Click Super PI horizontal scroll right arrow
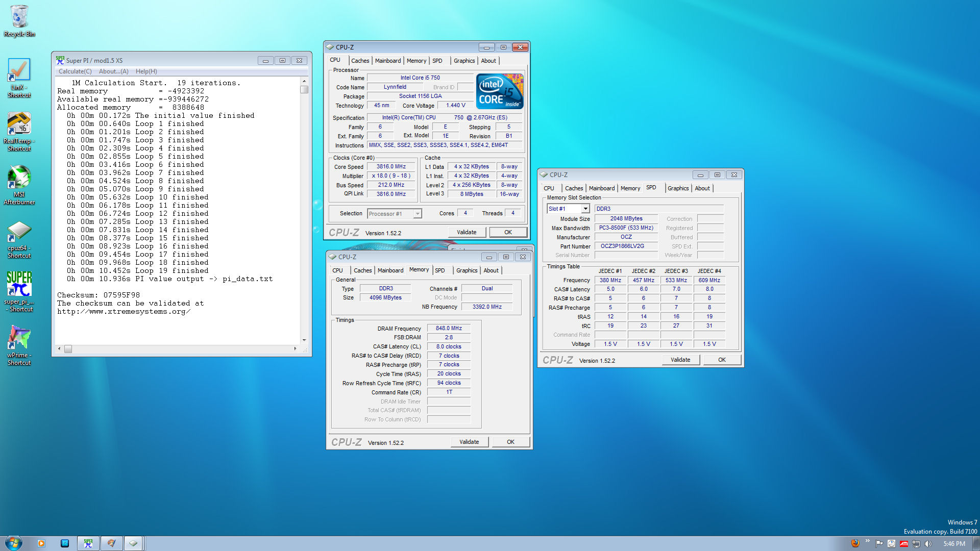980x551 pixels. [x=295, y=349]
